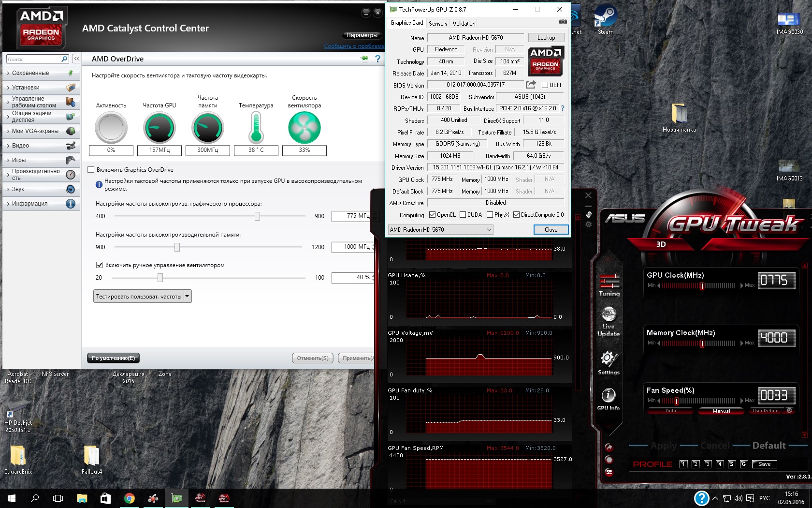
Task: Open the Новая папка desktop folder
Action: click(x=679, y=118)
